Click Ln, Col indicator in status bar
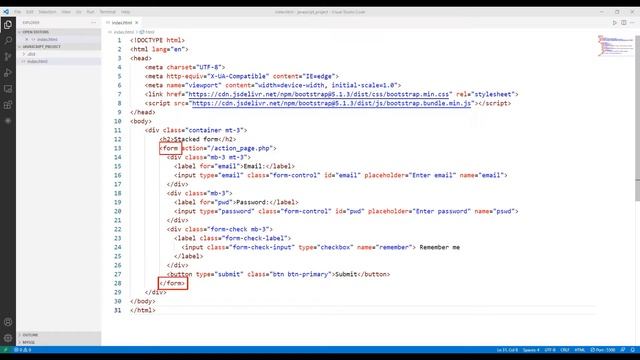The width and height of the screenshot is (640, 360). pos(507,350)
